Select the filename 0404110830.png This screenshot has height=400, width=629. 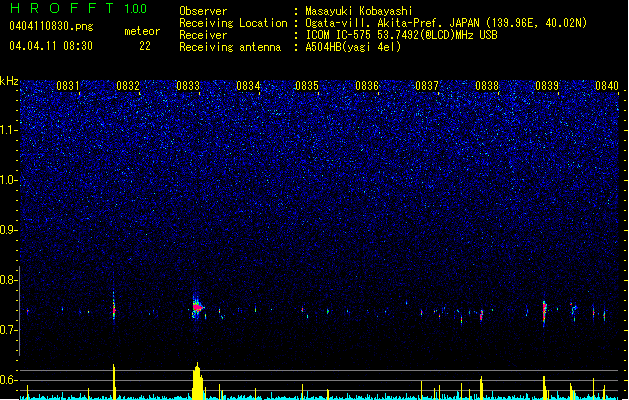pyautogui.click(x=51, y=26)
